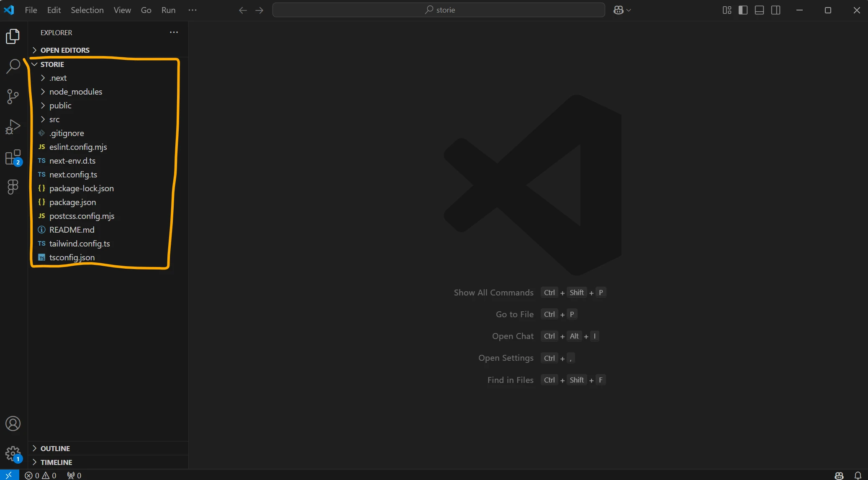Open the Go menu
The height and width of the screenshot is (480, 868).
pos(146,10)
